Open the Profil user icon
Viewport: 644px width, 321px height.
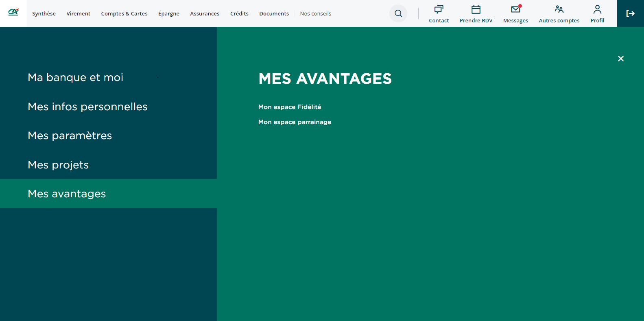pos(597,9)
